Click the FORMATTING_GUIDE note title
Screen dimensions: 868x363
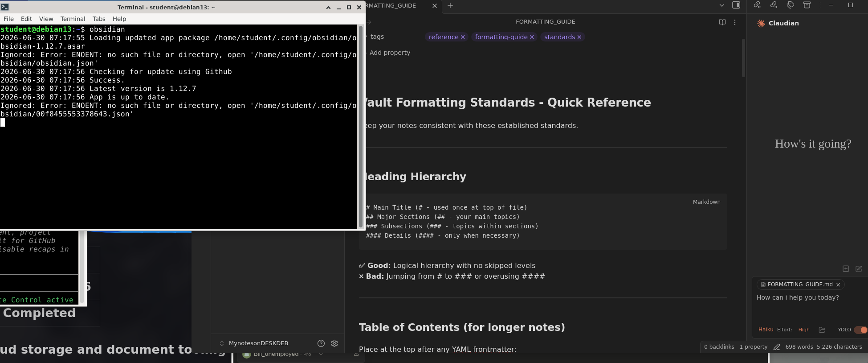545,22
